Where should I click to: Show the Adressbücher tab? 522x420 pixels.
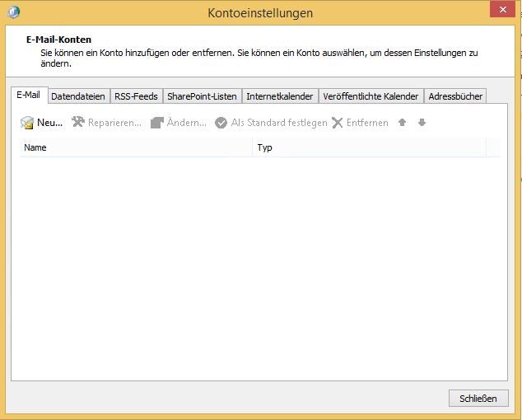pos(455,96)
